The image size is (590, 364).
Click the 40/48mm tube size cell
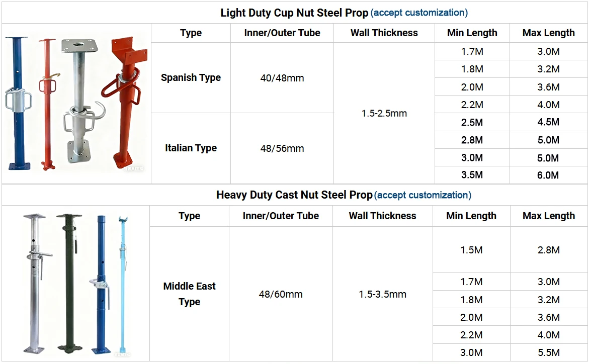(x=282, y=78)
